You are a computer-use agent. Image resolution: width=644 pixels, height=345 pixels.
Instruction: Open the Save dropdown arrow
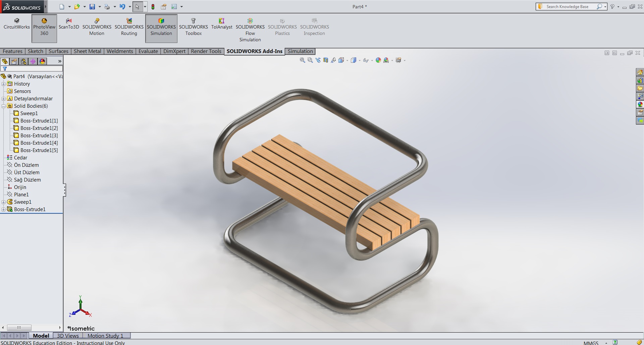100,7
